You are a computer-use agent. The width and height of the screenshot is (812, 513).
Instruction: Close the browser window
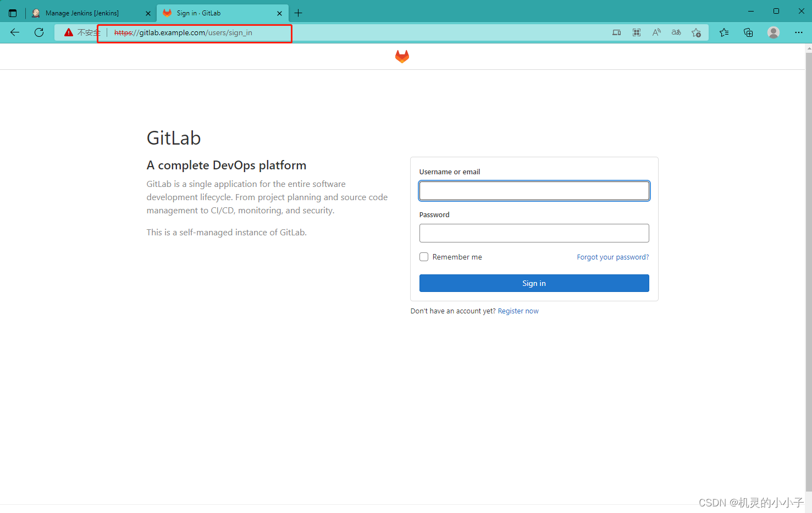[801, 11]
